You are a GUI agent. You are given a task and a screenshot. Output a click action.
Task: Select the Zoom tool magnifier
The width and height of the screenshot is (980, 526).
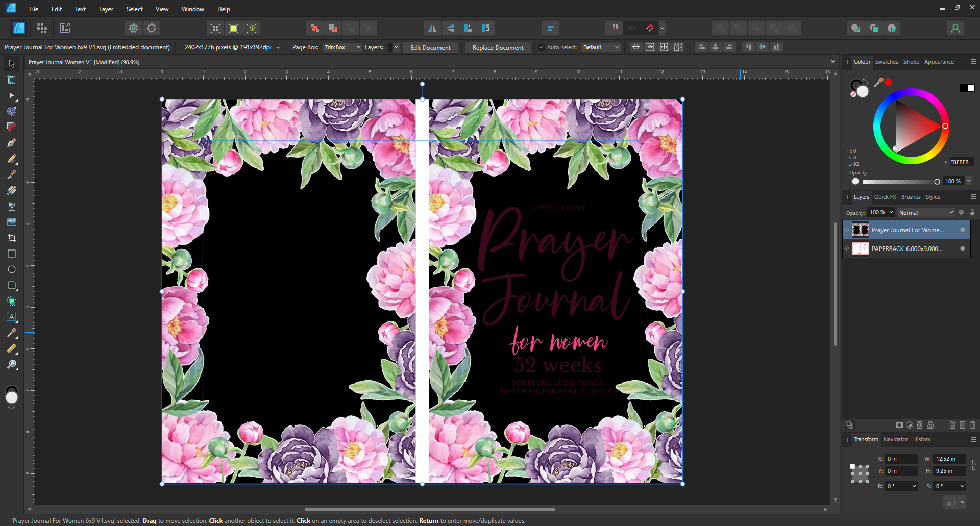click(12, 364)
